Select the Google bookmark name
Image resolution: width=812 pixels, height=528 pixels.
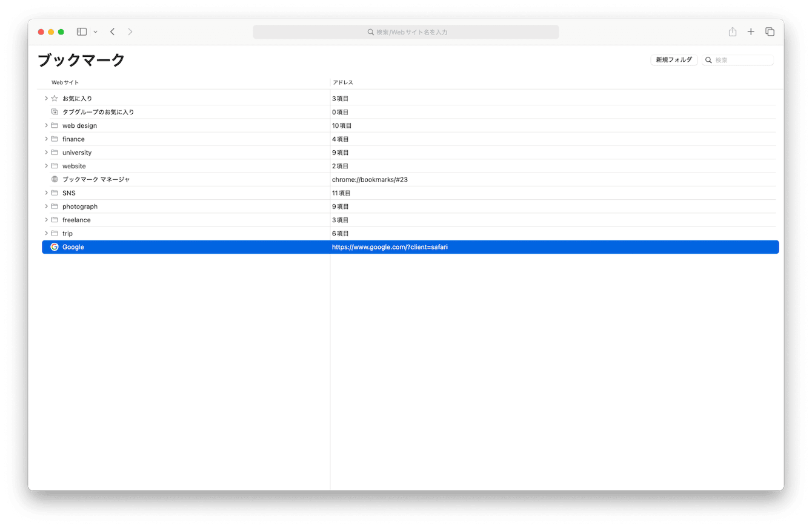(73, 247)
